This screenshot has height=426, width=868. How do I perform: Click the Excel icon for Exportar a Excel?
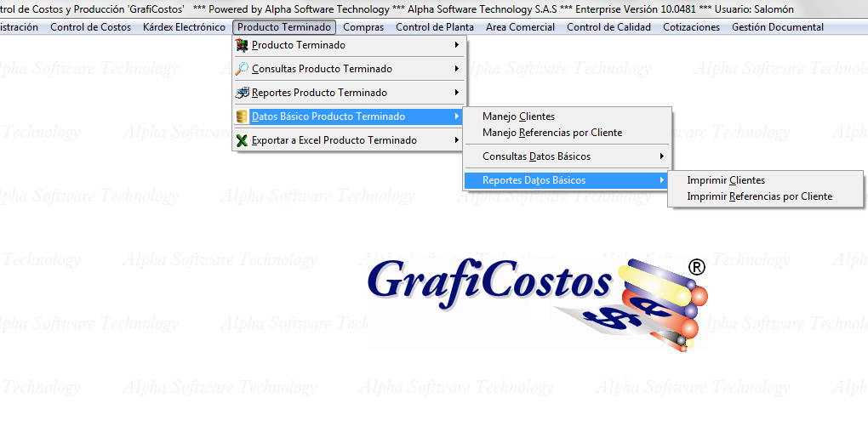(x=243, y=140)
